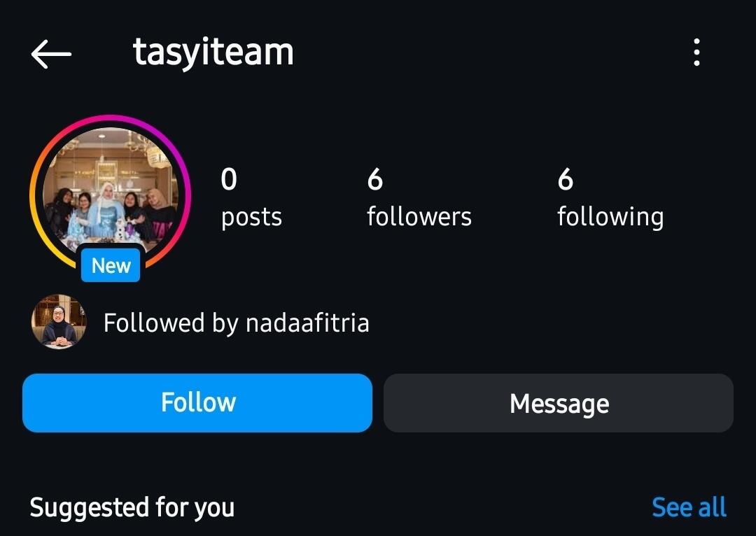The width and height of the screenshot is (756, 536).
Task: Click the followers label under the count
Action: pos(419,217)
